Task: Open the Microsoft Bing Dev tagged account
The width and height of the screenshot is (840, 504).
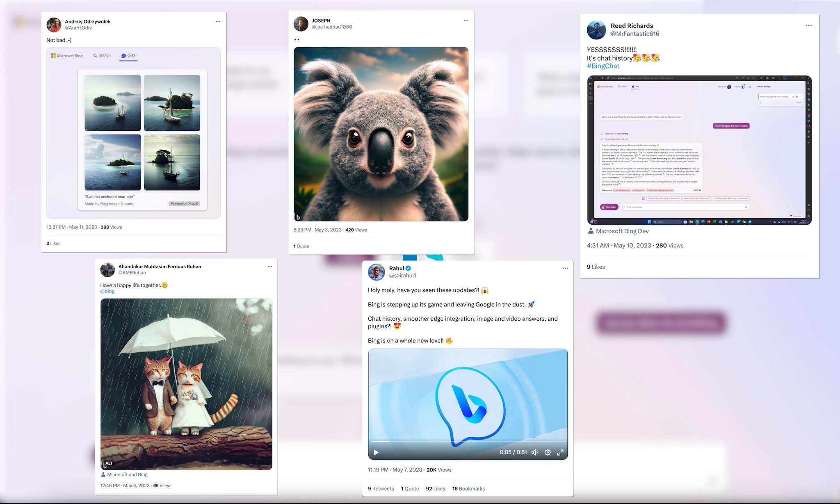Action: [x=622, y=231]
